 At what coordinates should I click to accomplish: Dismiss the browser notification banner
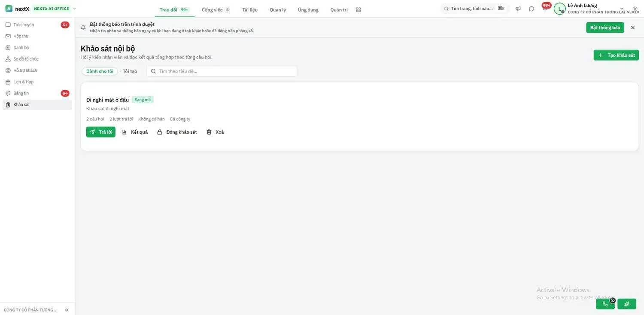633,28
